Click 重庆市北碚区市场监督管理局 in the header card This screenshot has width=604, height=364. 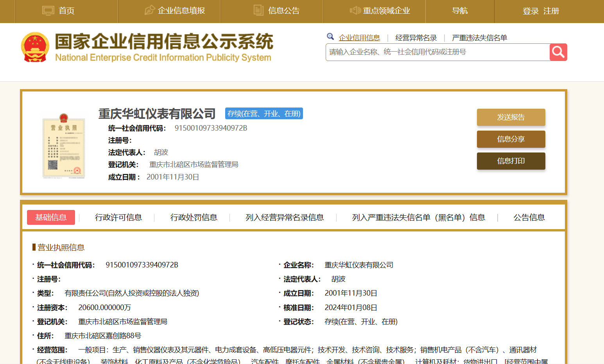point(194,164)
